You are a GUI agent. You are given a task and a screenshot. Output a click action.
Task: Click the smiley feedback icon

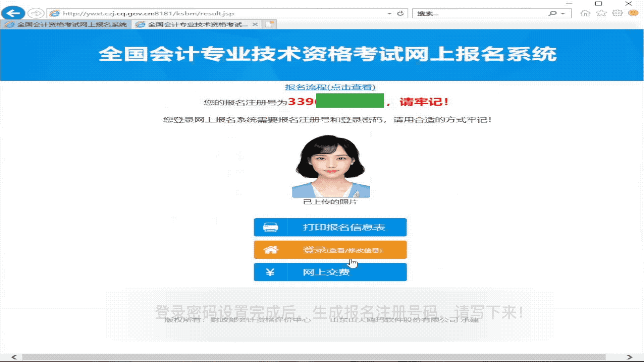click(x=633, y=13)
